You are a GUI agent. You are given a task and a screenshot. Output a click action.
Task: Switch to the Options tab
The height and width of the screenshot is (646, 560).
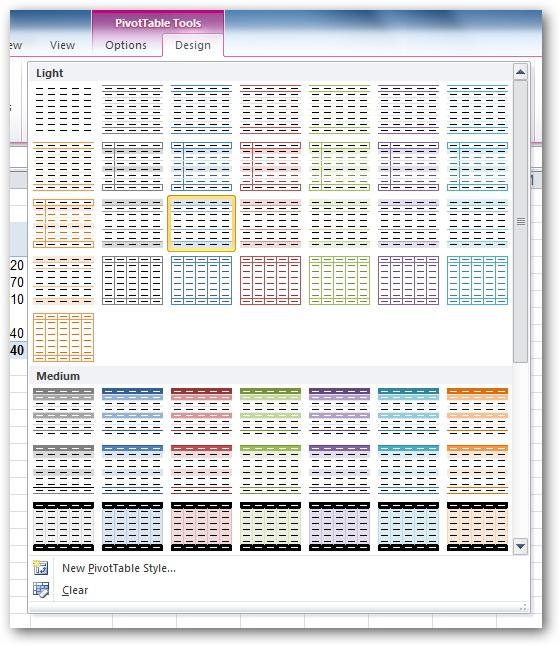(126, 45)
